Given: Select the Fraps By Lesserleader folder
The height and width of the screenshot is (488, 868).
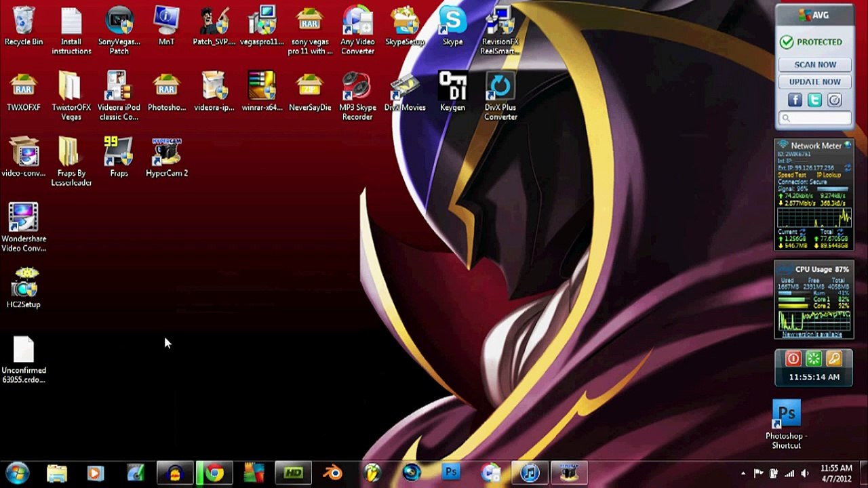Looking at the screenshot, I should pos(71,162).
